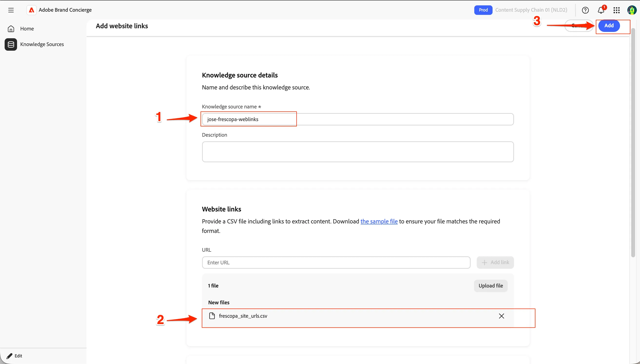The image size is (640, 364).
Task: Click the 'Knowledge source details' heading
Action: 240,75
